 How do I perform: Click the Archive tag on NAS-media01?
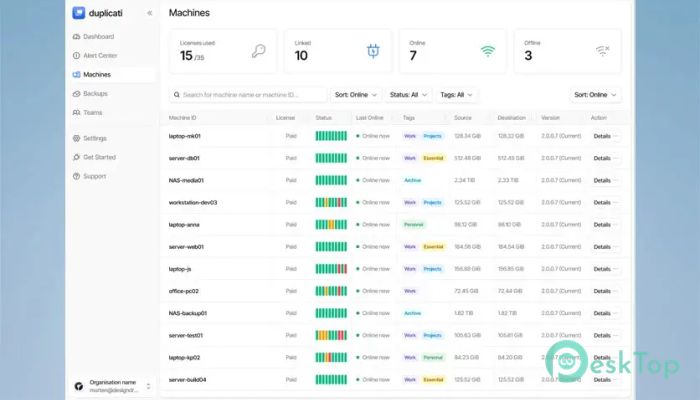pos(412,180)
